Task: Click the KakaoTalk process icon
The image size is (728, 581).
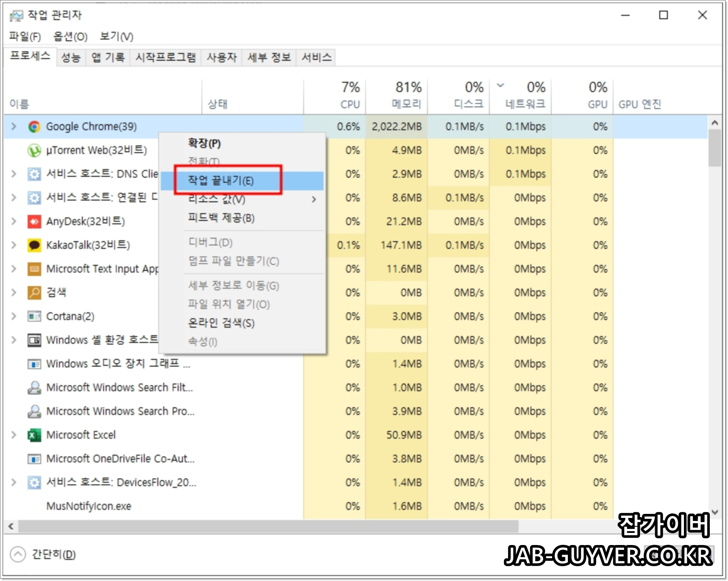Action: click(34, 245)
